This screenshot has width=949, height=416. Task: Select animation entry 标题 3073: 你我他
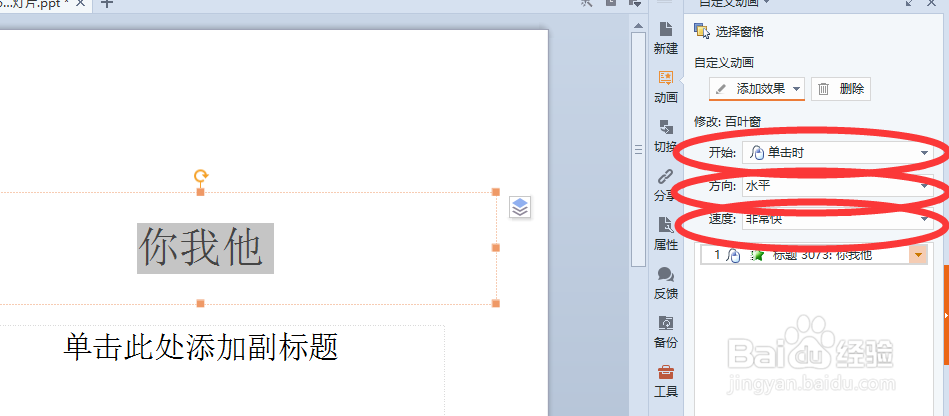(814, 255)
